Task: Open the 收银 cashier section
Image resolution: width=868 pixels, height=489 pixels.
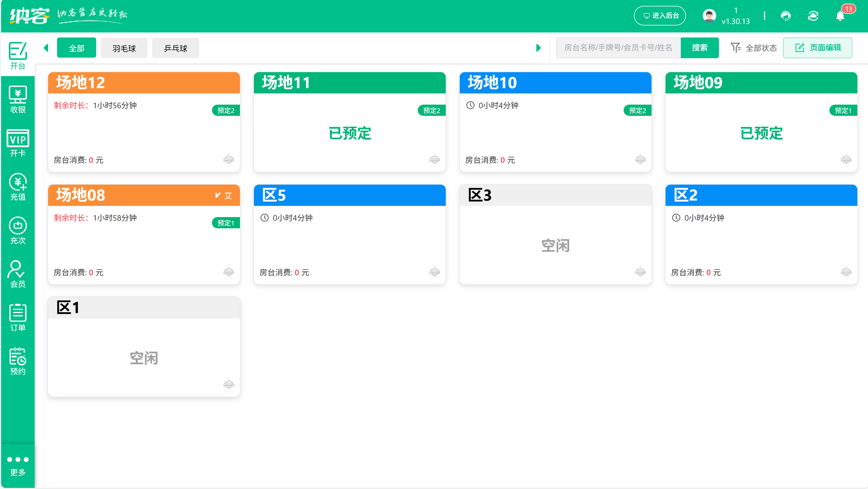Action: [18, 99]
